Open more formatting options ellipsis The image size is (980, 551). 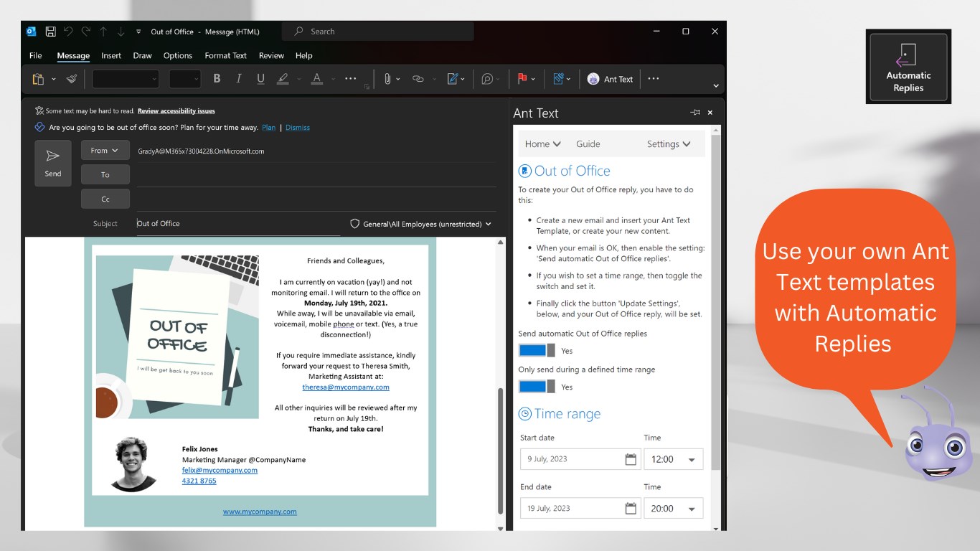point(351,79)
